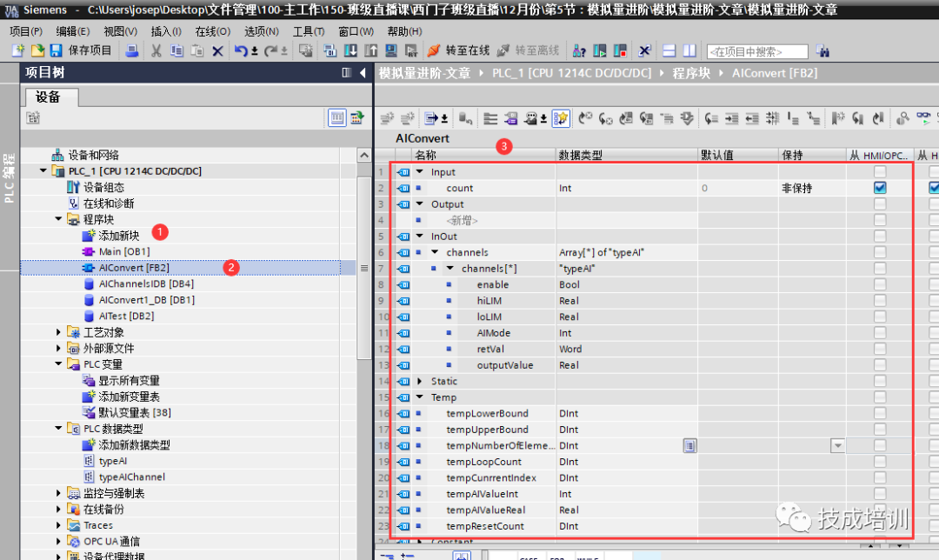This screenshot has width=939, height=560.
Task: Collapse the PLC 变量 folder
Action: tap(58, 364)
